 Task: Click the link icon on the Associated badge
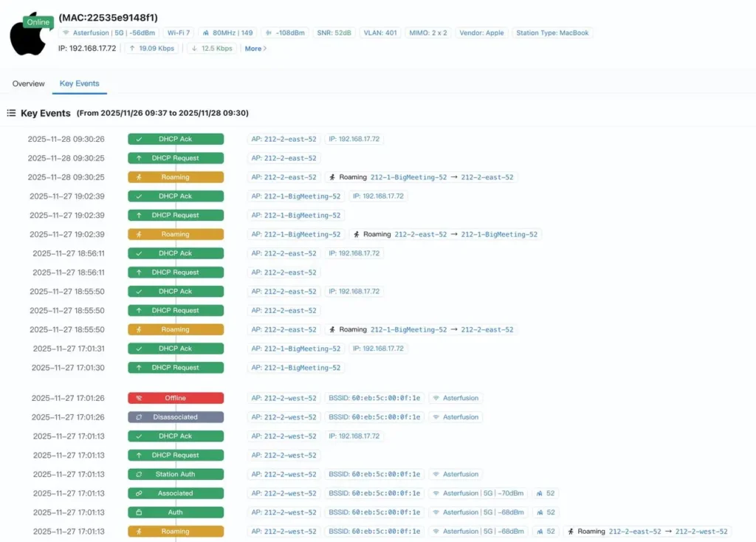point(139,493)
